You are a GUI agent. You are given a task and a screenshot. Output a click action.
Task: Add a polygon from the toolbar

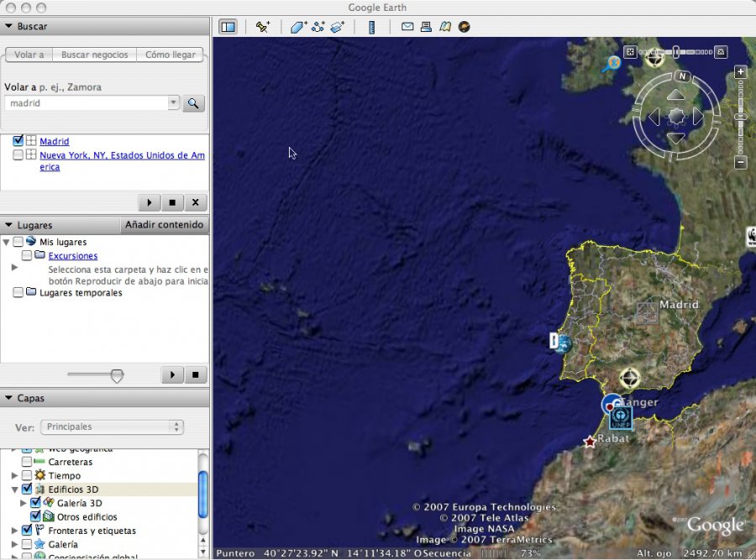click(298, 27)
